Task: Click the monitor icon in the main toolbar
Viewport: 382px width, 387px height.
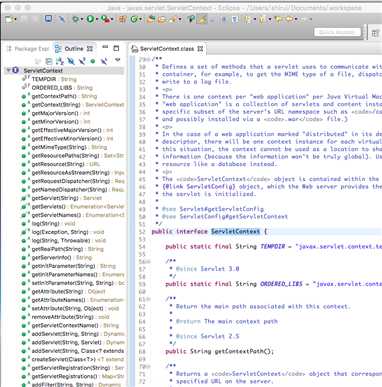Action: point(48,19)
